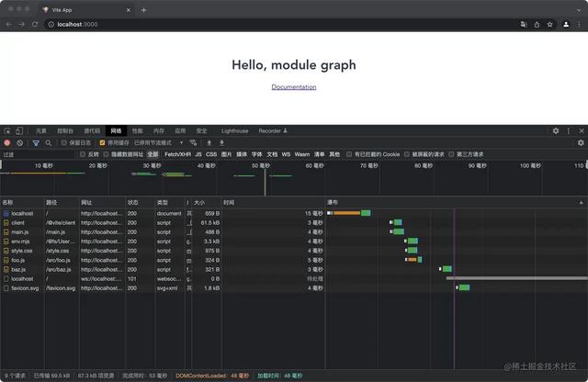Open network search magnifier

coord(49,143)
